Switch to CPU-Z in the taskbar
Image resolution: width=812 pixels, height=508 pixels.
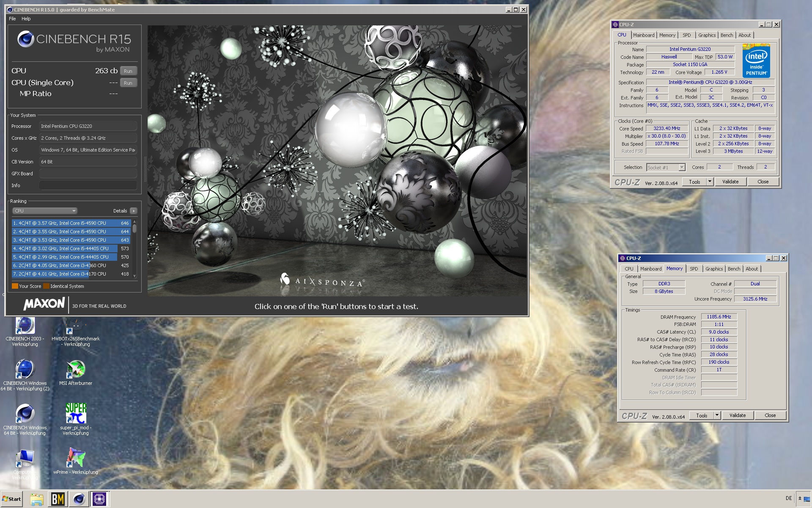(100, 499)
